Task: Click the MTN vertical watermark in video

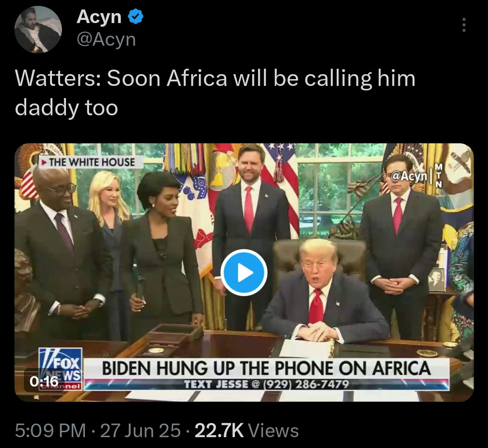Action: coord(438,175)
